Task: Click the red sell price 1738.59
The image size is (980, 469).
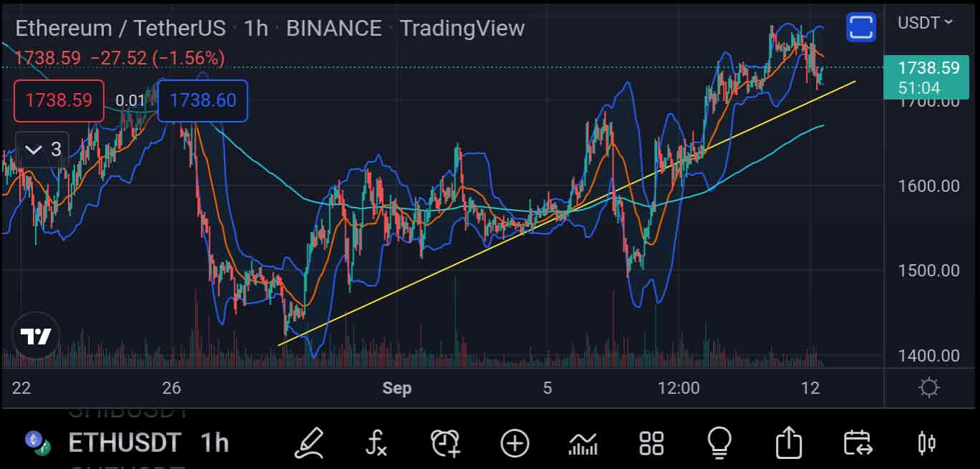Action: pos(59,100)
